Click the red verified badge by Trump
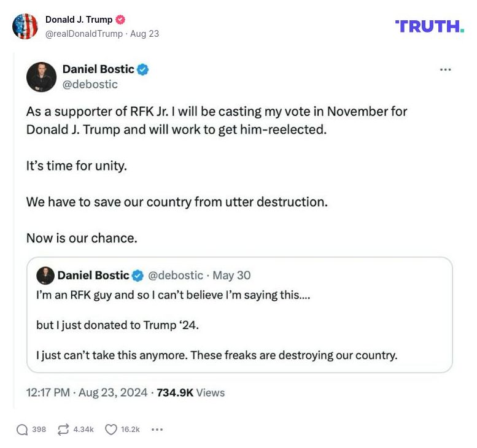 (120, 20)
